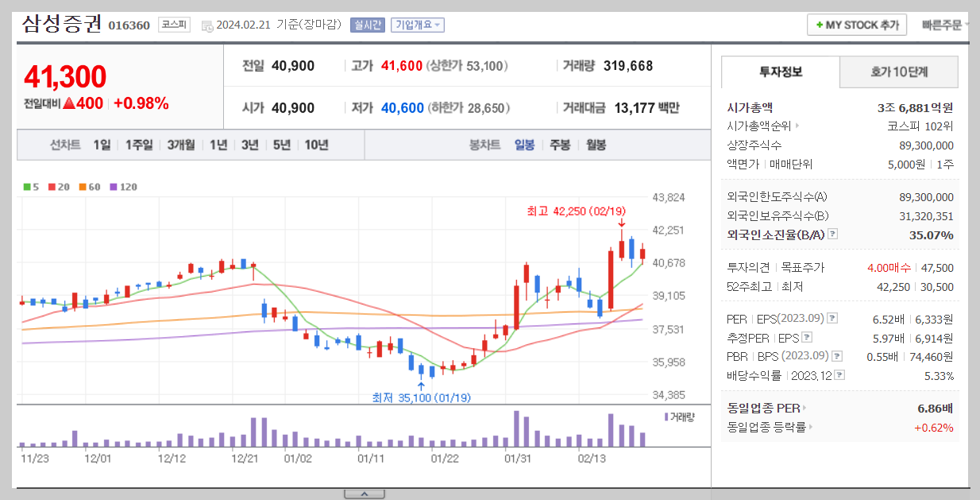Click the 20-day moving average red legend
Image resolution: width=980 pixels, height=500 pixels.
click(60, 187)
